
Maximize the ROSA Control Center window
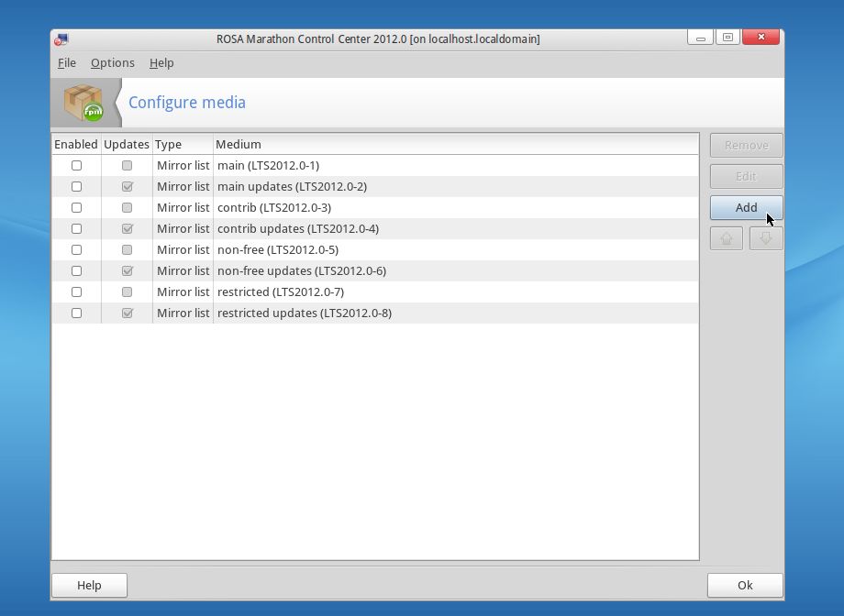click(727, 38)
